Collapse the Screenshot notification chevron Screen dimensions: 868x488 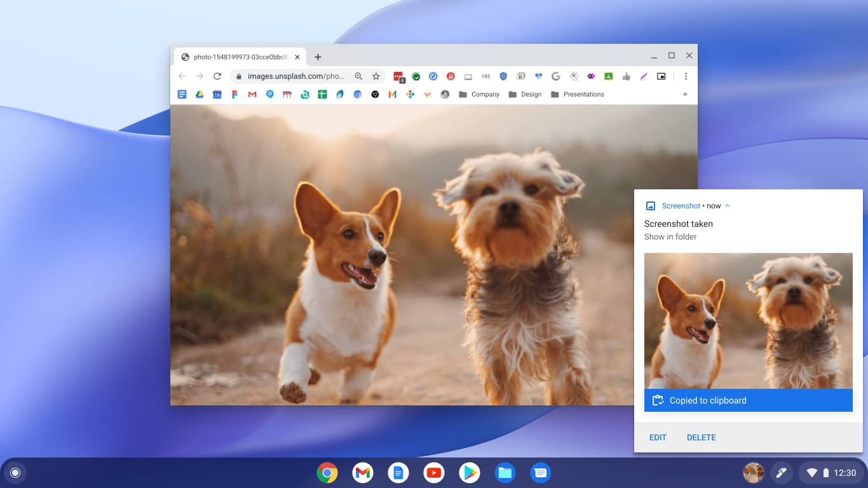(728, 206)
